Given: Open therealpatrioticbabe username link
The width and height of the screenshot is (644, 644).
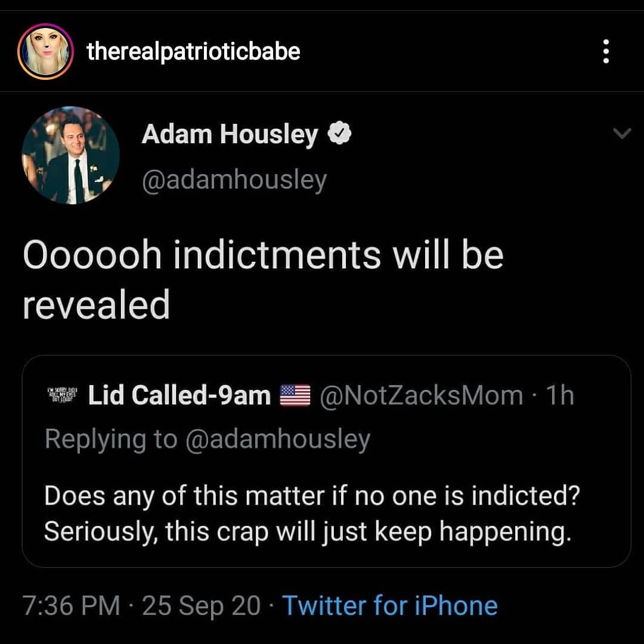Looking at the screenshot, I should point(193,52).
